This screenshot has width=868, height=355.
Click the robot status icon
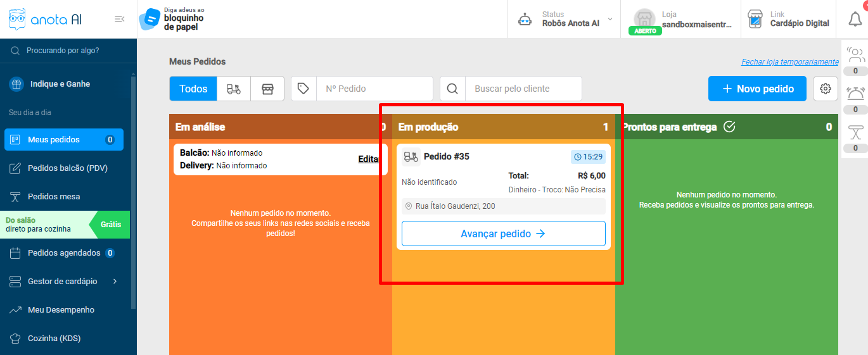tap(525, 19)
